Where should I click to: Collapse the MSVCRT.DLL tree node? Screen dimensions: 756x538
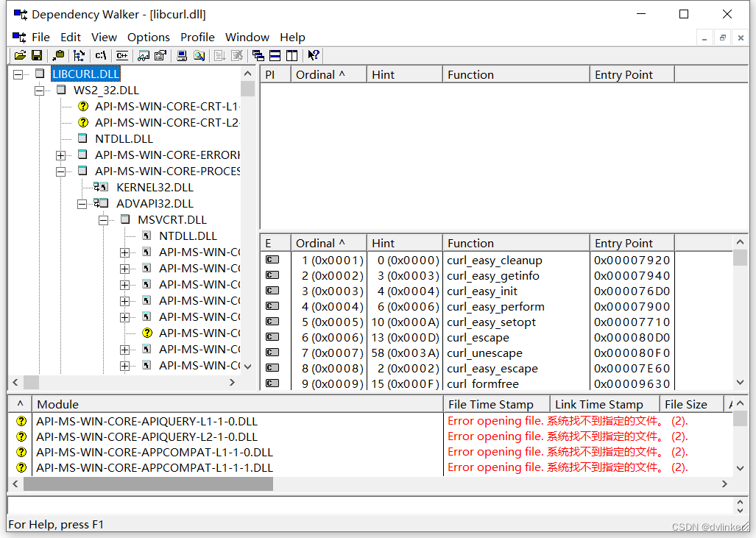coord(104,220)
